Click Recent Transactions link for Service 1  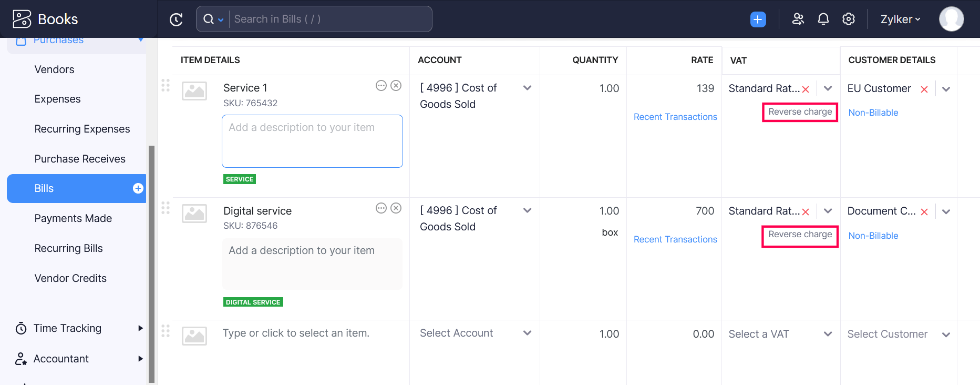pos(675,117)
